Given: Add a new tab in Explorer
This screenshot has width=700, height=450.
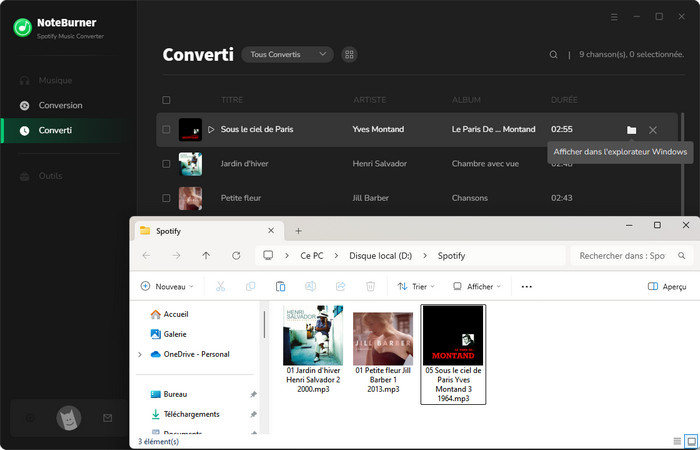Looking at the screenshot, I should pyautogui.click(x=299, y=231).
